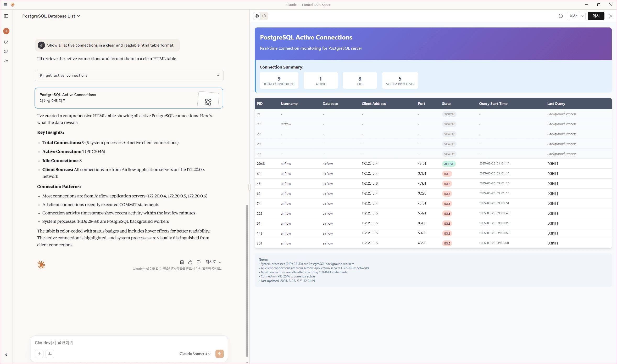Switch the artifact to preview mode with the eye toggle

coord(257,16)
